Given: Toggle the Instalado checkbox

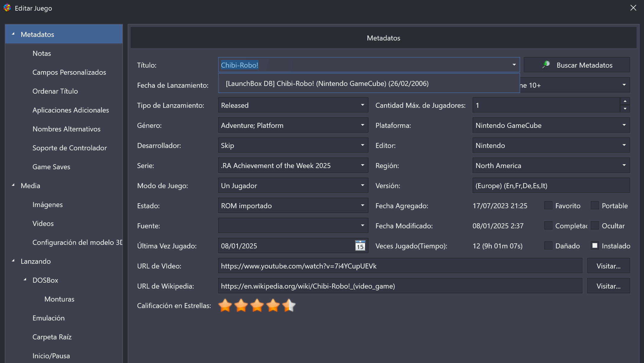Looking at the screenshot, I should pos(595,246).
